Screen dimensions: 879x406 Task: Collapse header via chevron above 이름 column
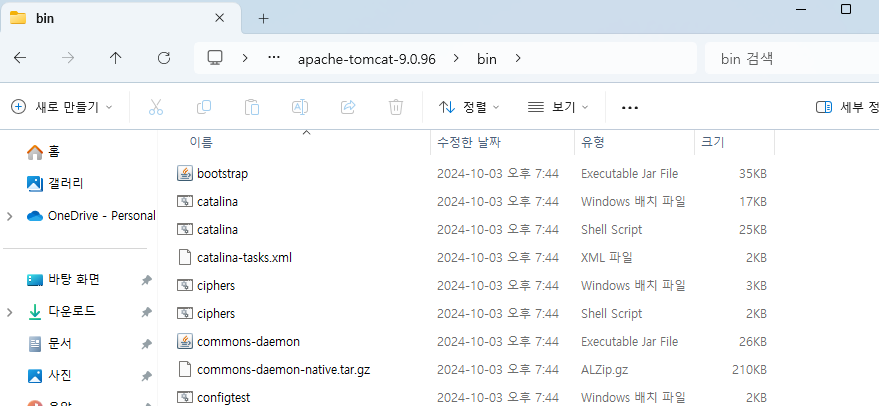click(306, 133)
